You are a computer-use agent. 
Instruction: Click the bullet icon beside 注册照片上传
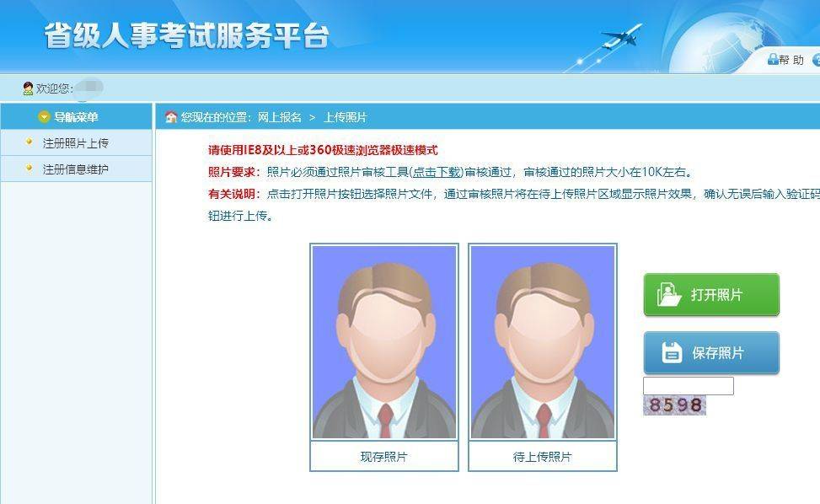click(29, 142)
